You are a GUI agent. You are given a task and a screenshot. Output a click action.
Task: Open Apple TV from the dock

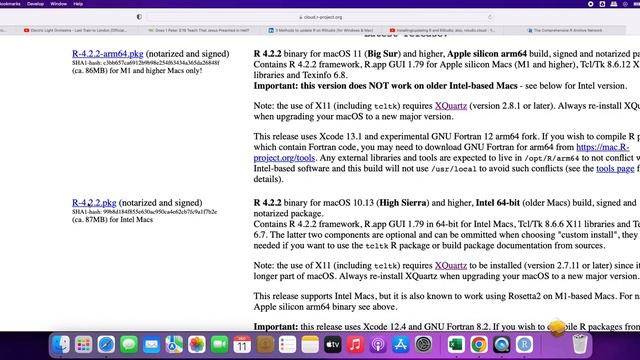[333, 344]
